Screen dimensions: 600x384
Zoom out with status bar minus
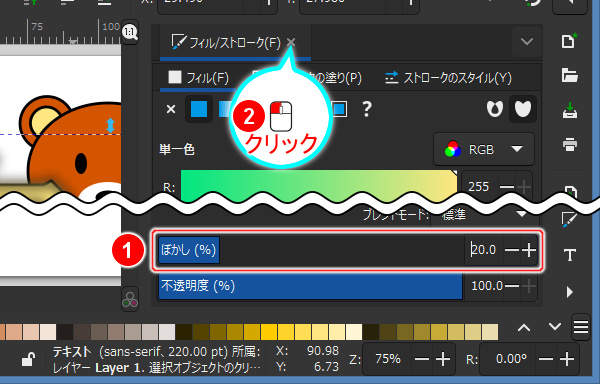coord(422,359)
